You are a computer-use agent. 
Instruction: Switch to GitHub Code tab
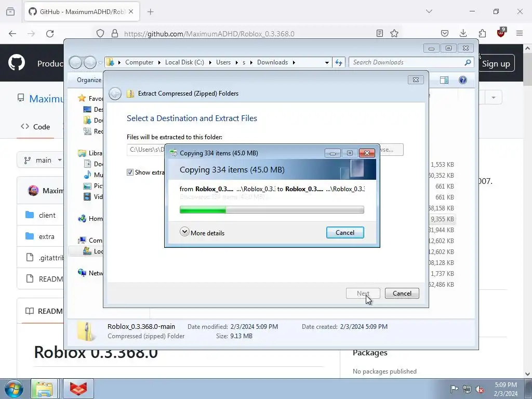coord(35,127)
